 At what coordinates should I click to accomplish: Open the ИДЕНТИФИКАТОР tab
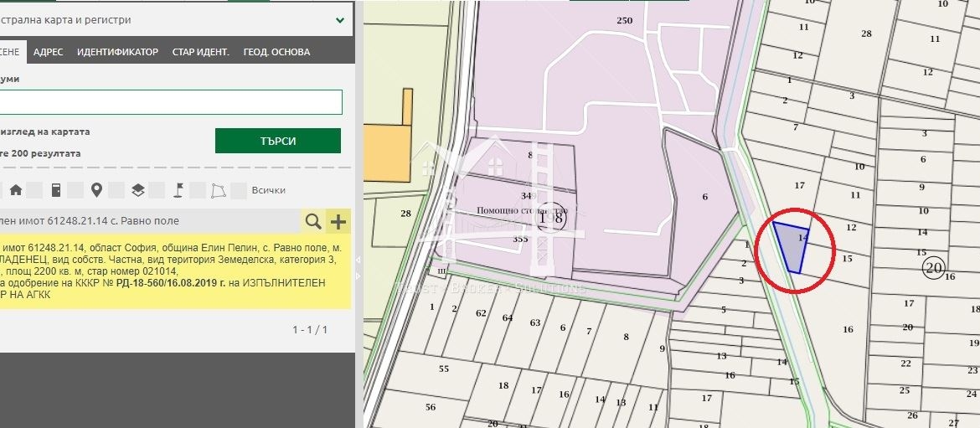(117, 52)
